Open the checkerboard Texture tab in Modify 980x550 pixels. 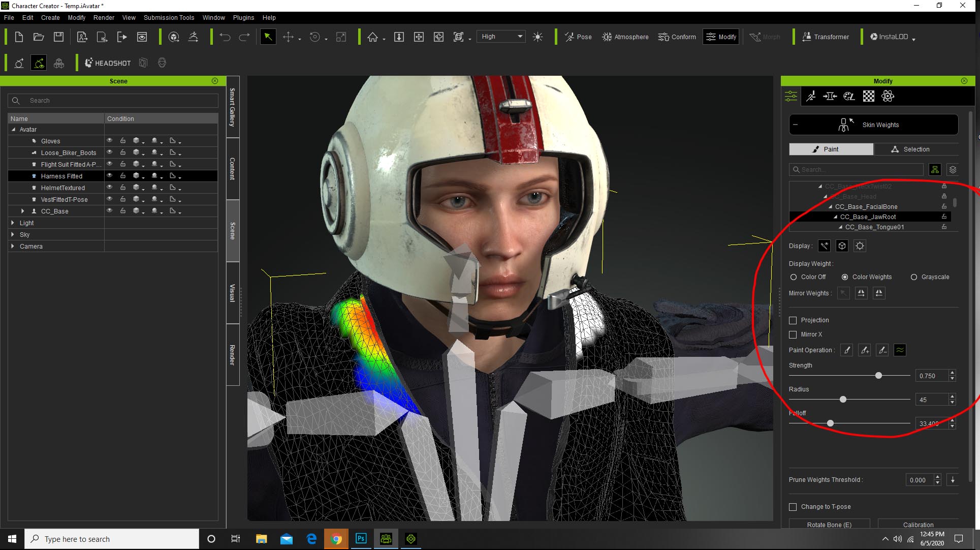pos(869,96)
